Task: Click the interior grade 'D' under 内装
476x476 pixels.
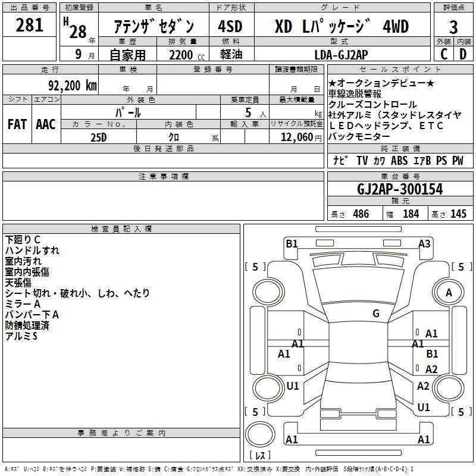Action: pyautogui.click(x=463, y=54)
